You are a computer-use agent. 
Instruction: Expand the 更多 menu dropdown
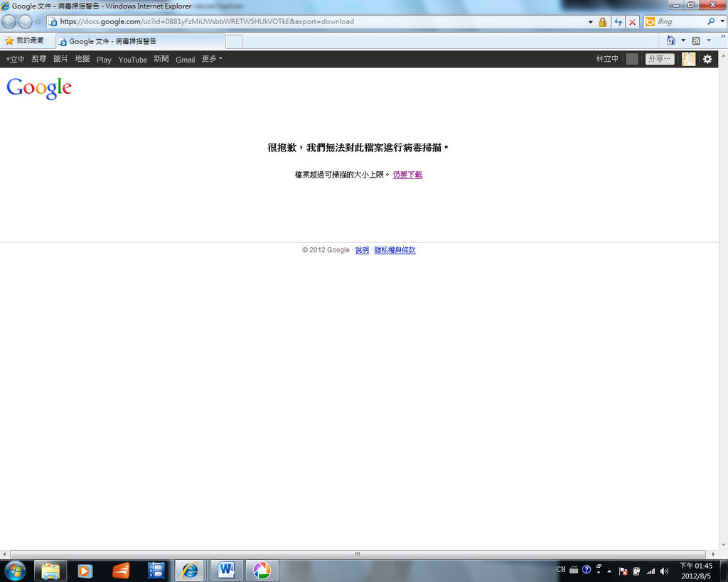pos(212,59)
